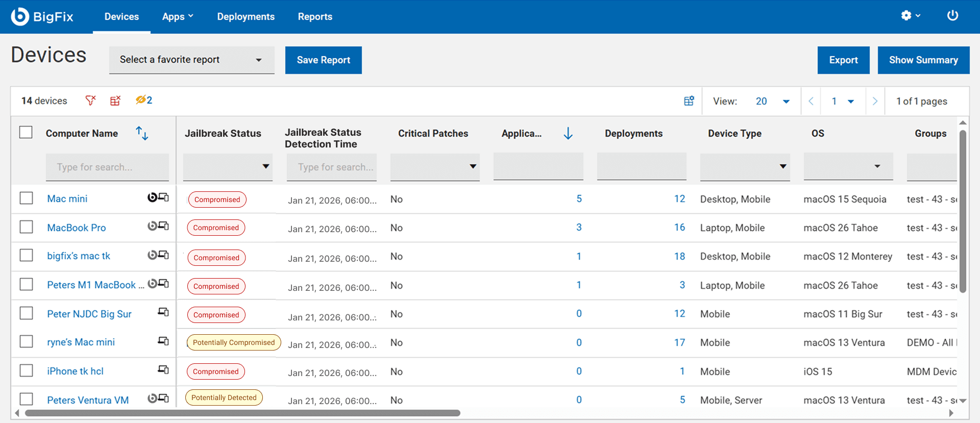
Task: Switch to the Devices tab
Action: 121,16
